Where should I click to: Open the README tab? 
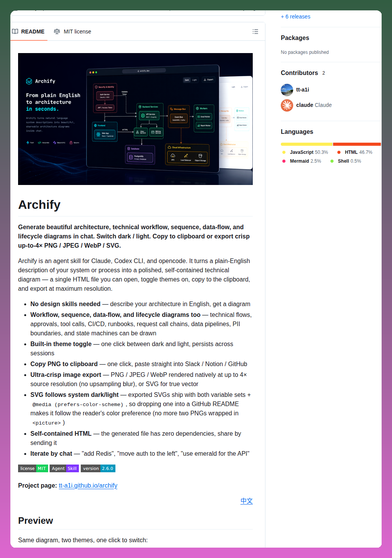click(x=28, y=32)
